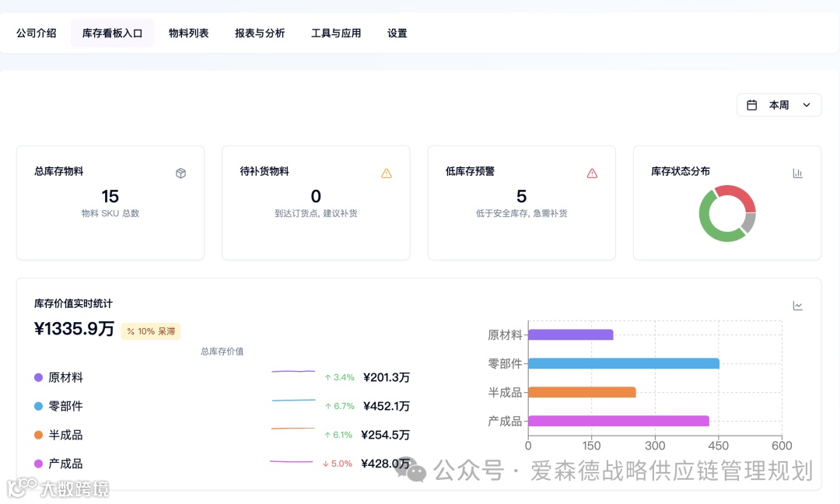Click the 总库存物料 value 15
This screenshot has height=504, width=840.
tap(110, 196)
